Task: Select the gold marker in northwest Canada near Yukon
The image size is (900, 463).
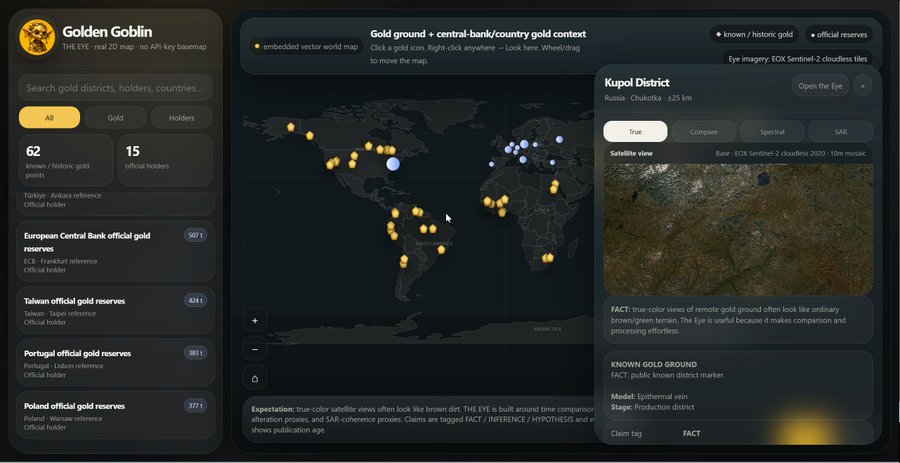Action: pos(309,135)
